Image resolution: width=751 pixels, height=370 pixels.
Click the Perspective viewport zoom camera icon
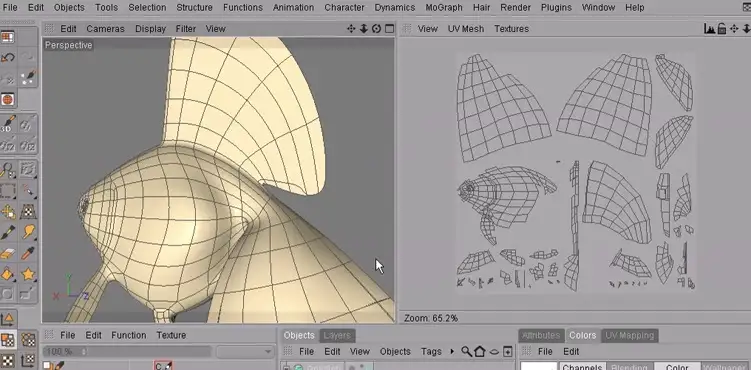(x=364, y=29)
